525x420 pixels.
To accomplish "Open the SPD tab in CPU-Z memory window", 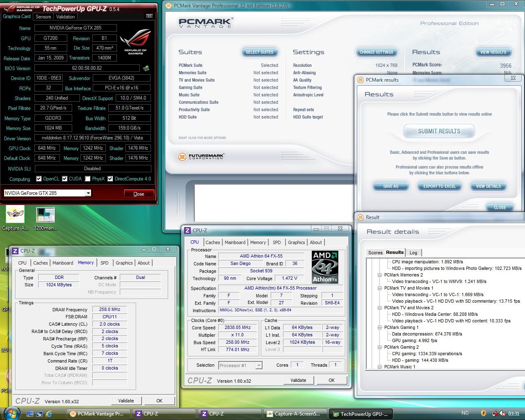I will click(x=105, y=263).
